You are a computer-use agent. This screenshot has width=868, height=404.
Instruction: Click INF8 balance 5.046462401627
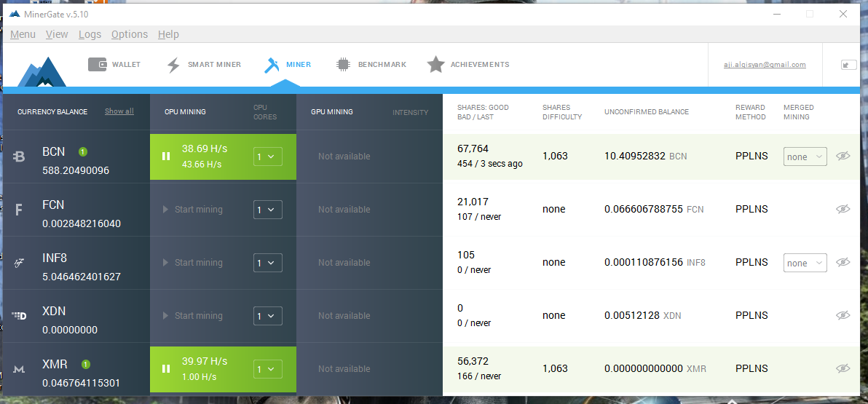pyautogui.click(x=82, y=277)
